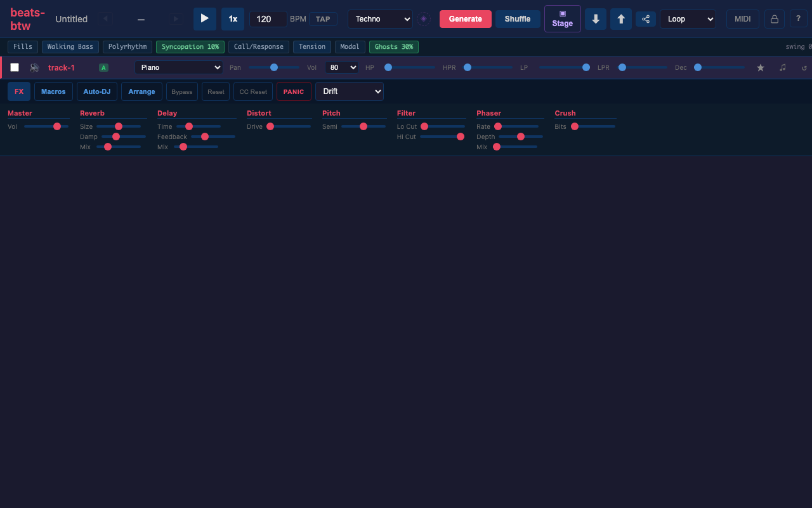Click the music note icon on track-1
This screenshot has height=508, width=812.
(x=782, y=67)
